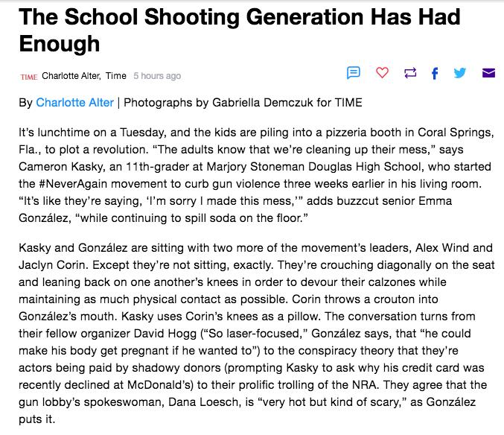
Task: Select the Charlotte Alter name beside TIME logo
Action: (x=71, y=76)
